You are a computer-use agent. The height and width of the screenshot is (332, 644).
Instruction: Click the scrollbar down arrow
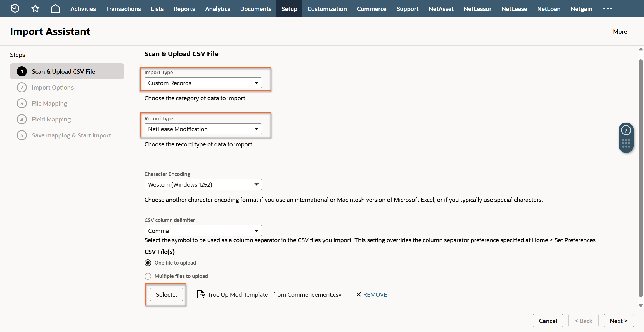click(x=641, y=306)
